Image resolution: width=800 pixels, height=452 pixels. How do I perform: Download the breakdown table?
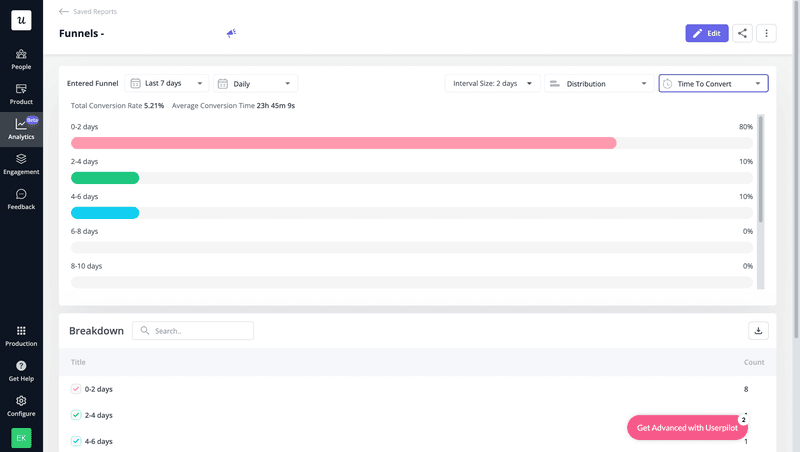[758, 331]
